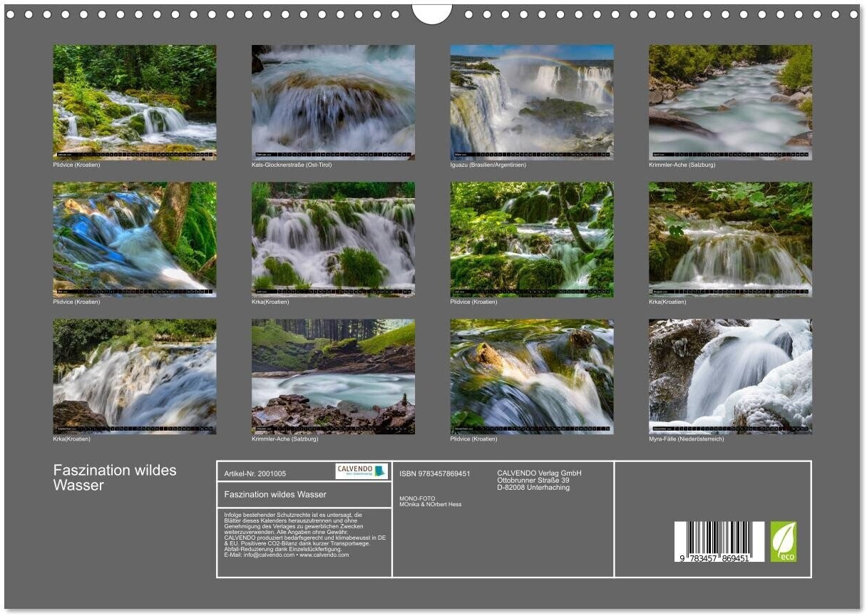Click the CALVENDO Verlag GmbH address text
Image resolution: width=867 pixels, height=616 pixels.
pos(539,480)
